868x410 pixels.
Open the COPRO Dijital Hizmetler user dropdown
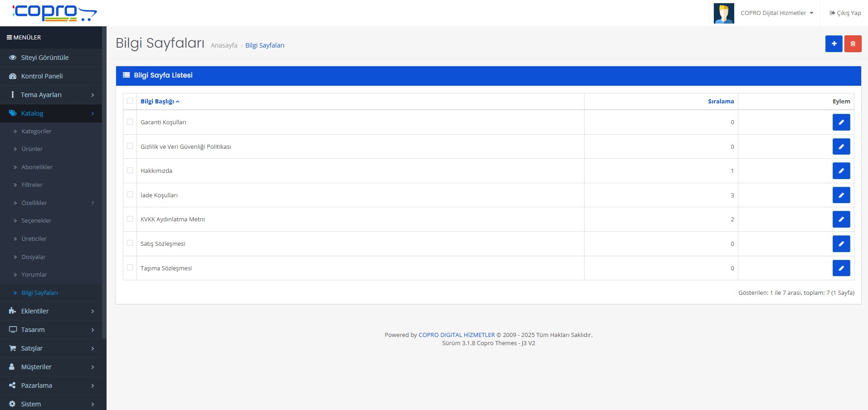click(776, 13)
